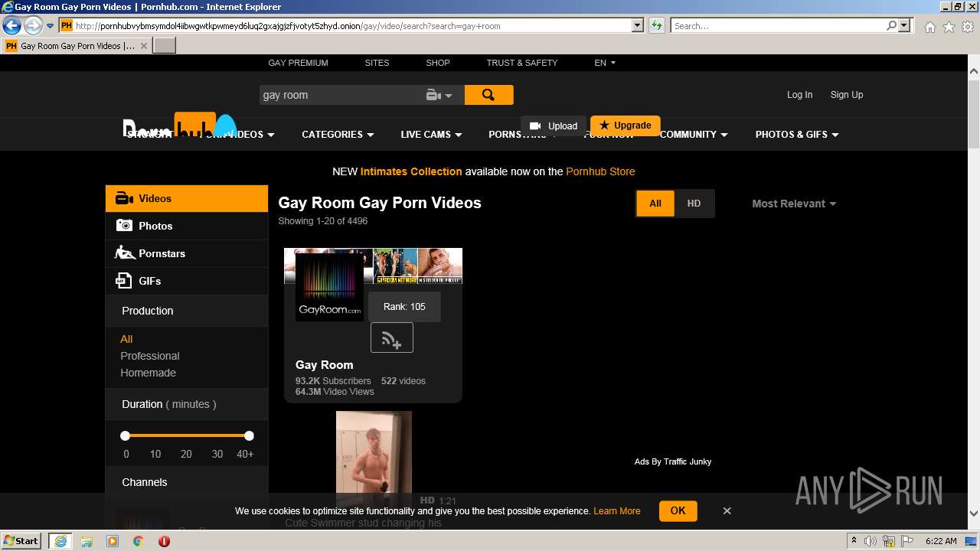This screenshot has width=980, height=551.
Task: Switch to Videos tab in sidebar
Action: pos(187,198)
